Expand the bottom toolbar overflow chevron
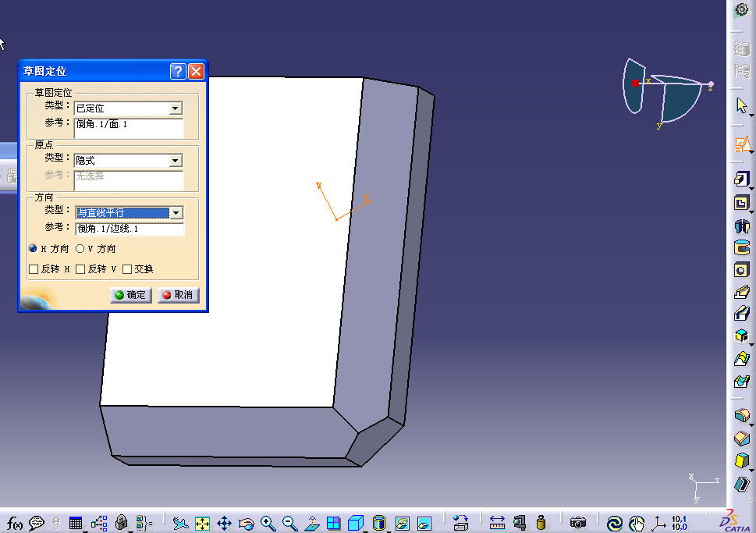 click(709, 515)
